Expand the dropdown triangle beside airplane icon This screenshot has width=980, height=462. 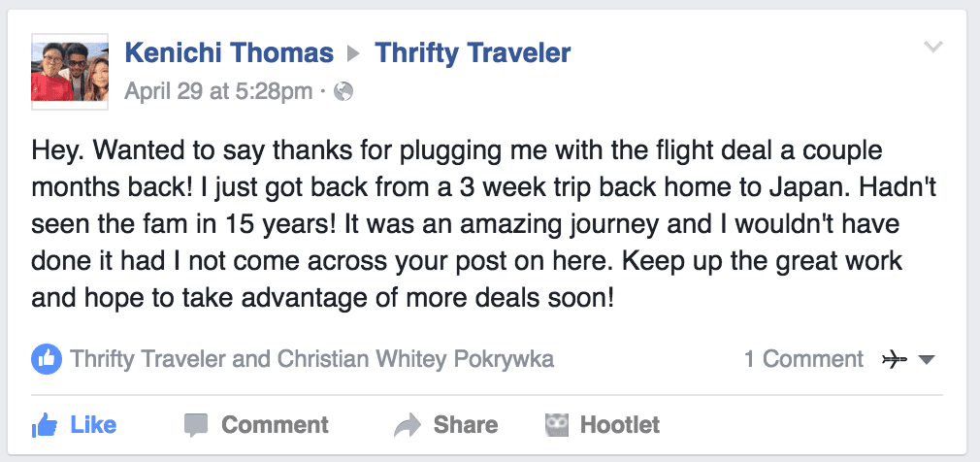(x=926, y=360)
